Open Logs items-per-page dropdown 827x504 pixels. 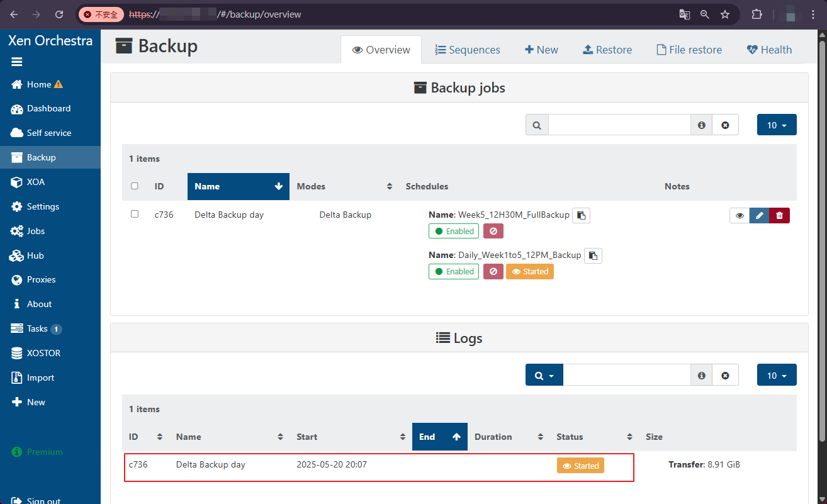777,375
